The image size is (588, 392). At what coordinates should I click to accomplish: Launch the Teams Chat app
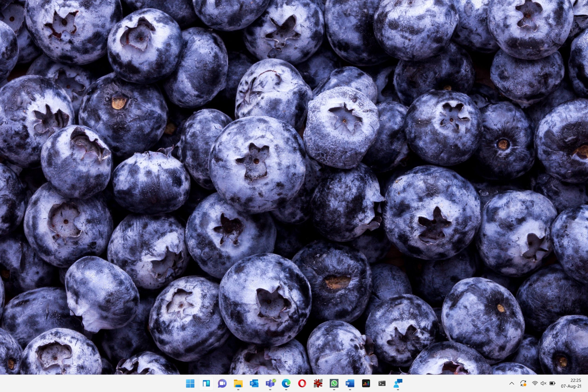click(x=222, y=383)
